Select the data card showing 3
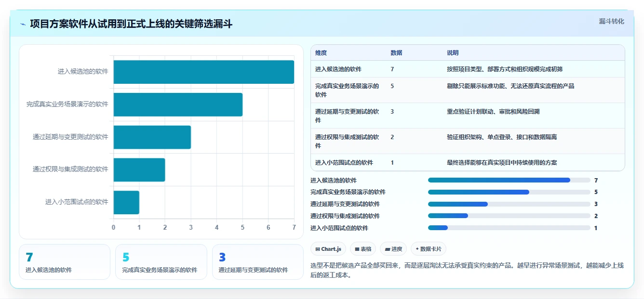Viewport: 644px width, 299px height. [x=258, y=262]
